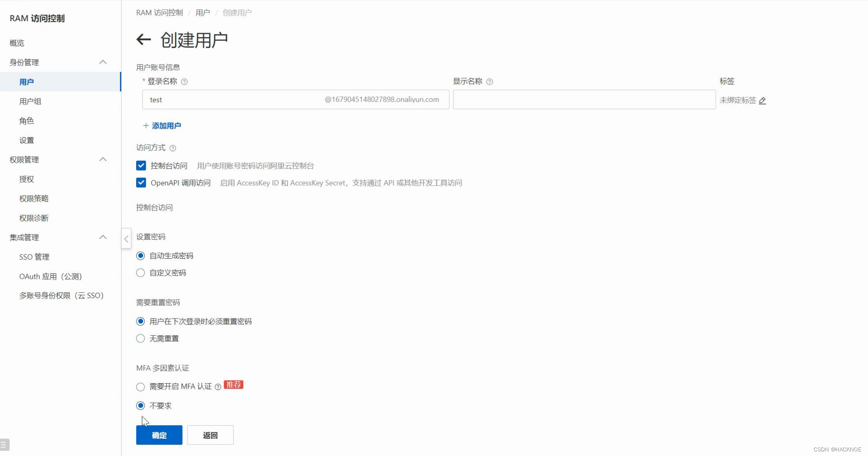Click the edit pencil beside 未绑定标签
The height and width of the screenshot is (456, 868).
tap(762, 100)
